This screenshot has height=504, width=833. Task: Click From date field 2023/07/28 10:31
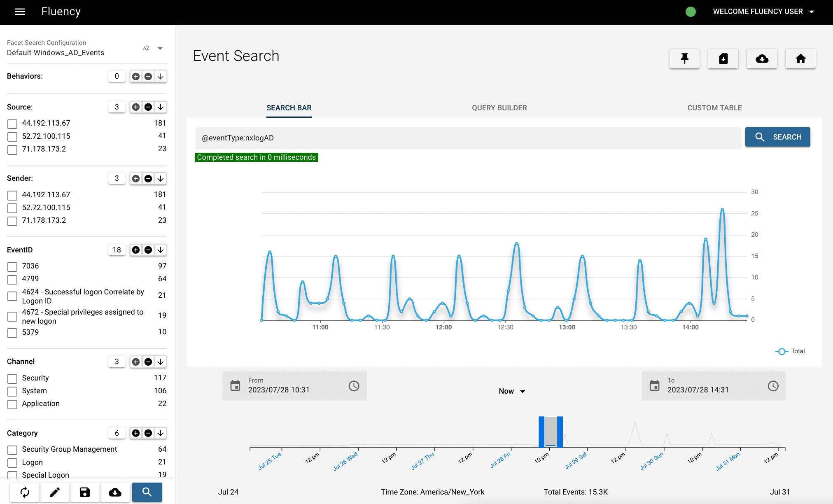pyautogui.click(x=294, y=386)
